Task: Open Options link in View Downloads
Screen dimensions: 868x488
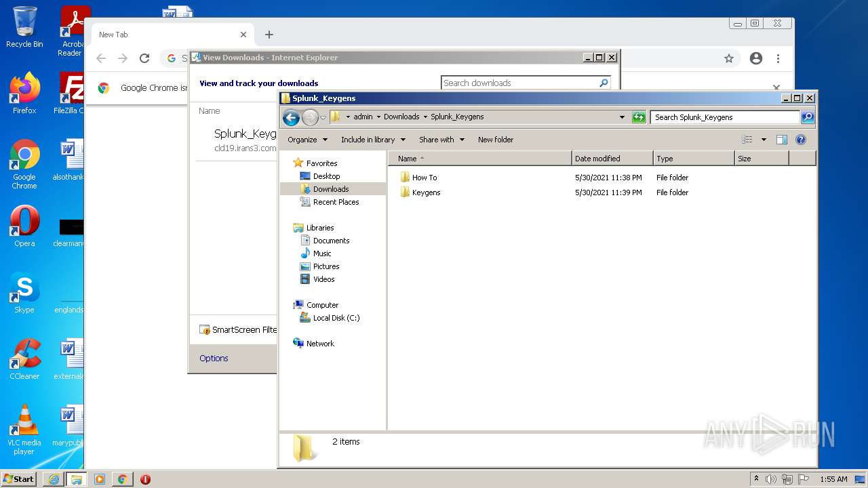Action: point(214,358)
